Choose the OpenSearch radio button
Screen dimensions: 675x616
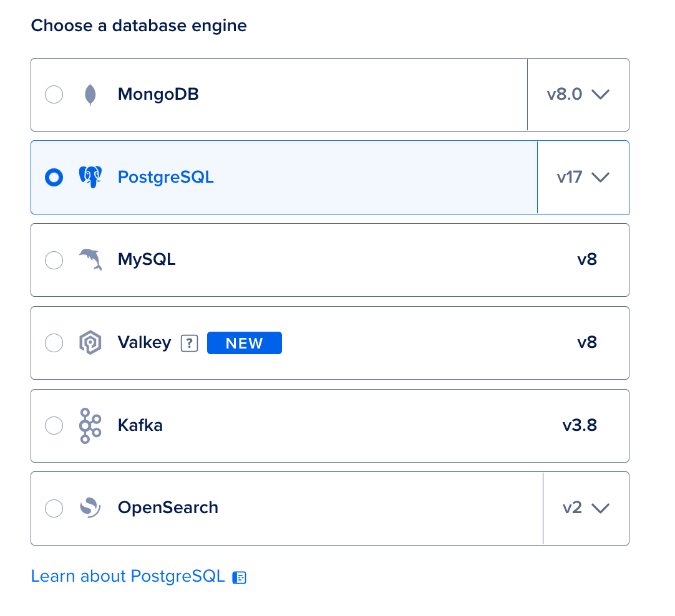54,508
